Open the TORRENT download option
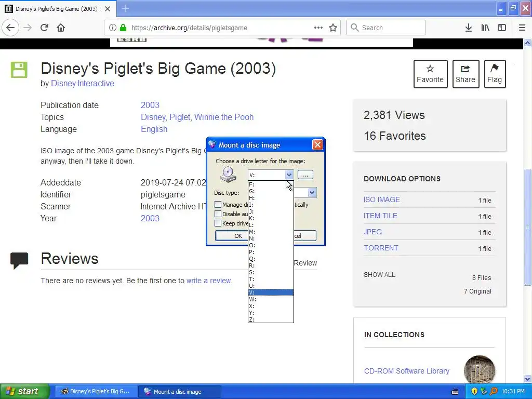This screenshot has width=532, height=399. point(381,248)
